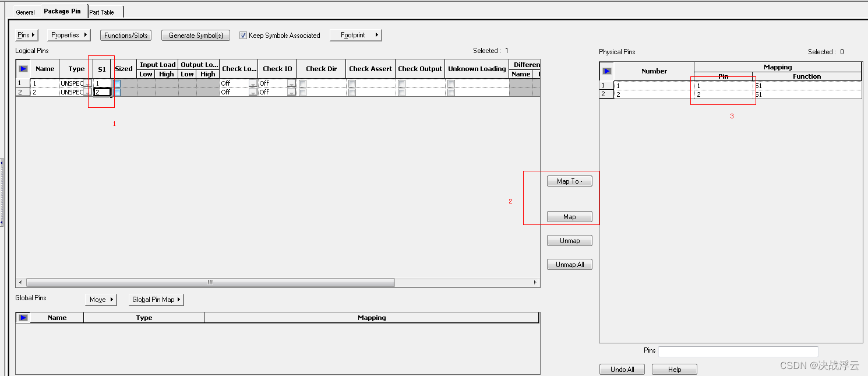
Task: Click inside the Pins text field
Action: pos(737,351)
